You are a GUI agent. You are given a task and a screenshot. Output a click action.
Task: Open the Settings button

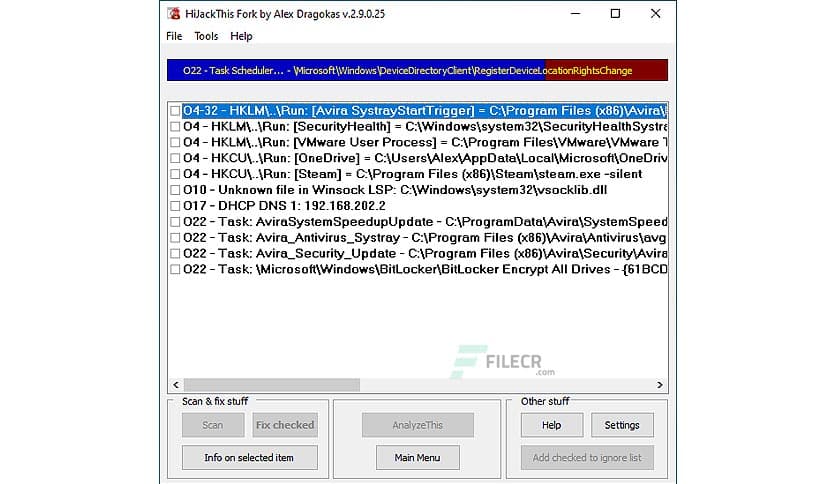(622, 425)
